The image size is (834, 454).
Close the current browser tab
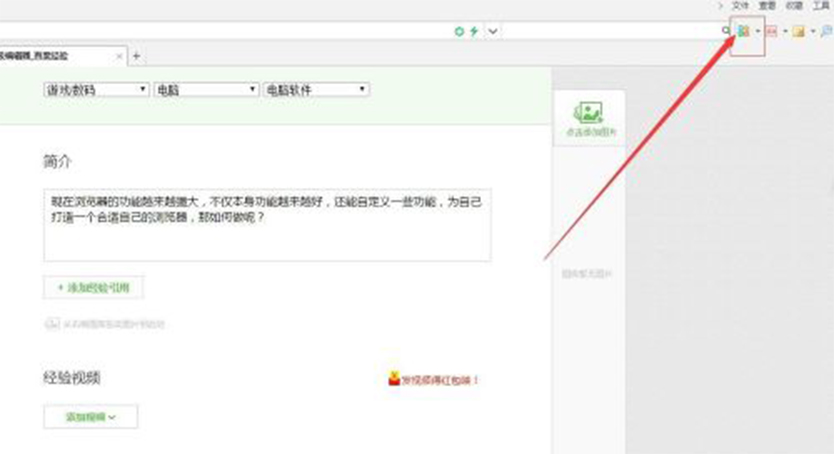point(119,55)
